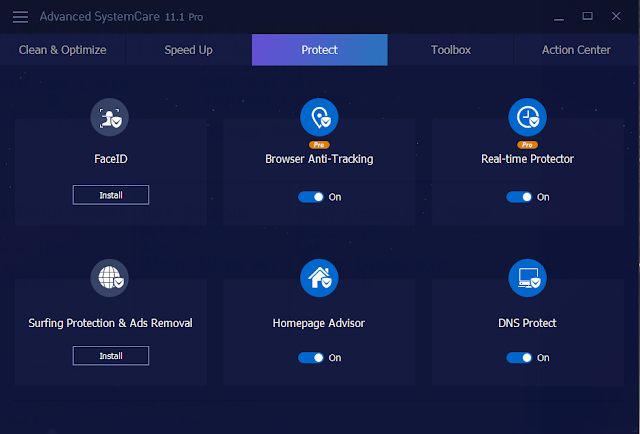Click the FaceID label text
This screenshot has width=640, height=434.
(111, 159)
